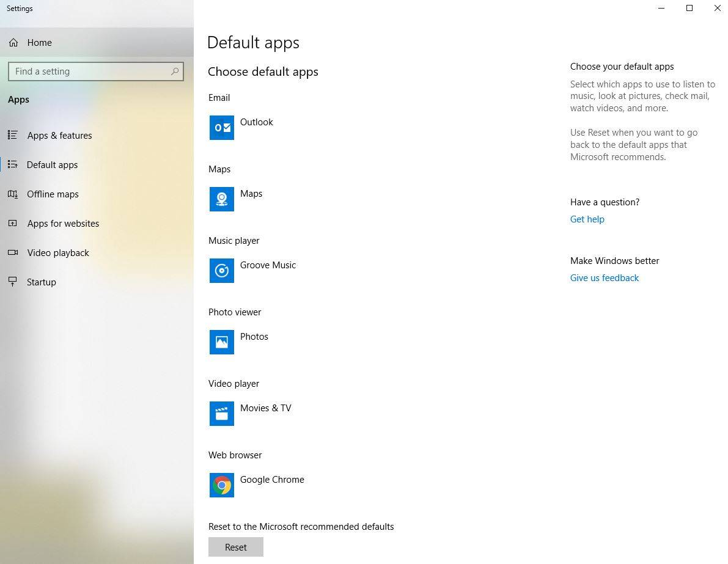Click the Home icon in sidebar

[x=13, y=43]
